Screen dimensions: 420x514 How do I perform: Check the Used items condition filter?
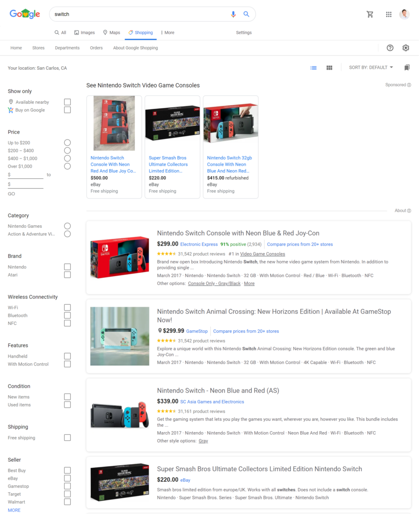[x=67, y=405]
